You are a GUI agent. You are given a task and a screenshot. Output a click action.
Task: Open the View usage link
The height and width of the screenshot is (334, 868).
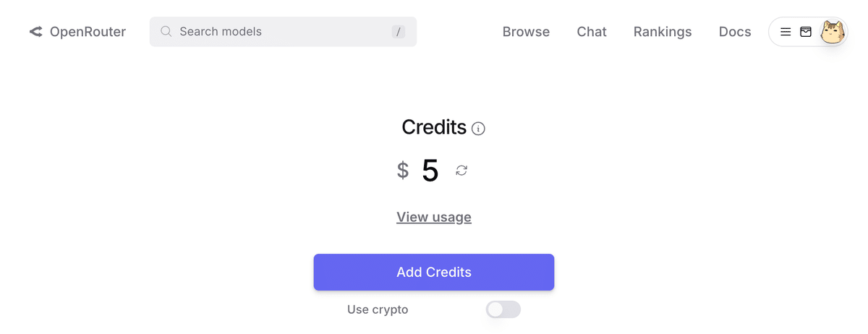click(434, 217)
